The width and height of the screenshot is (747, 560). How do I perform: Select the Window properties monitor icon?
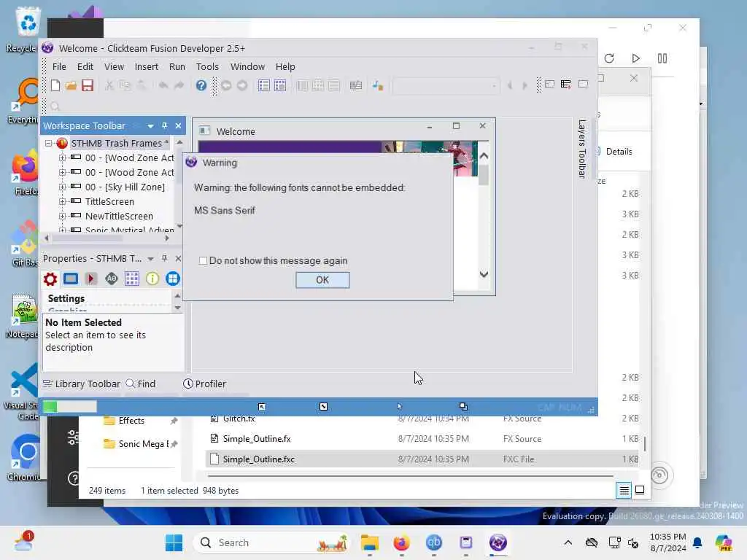point(71,279)
